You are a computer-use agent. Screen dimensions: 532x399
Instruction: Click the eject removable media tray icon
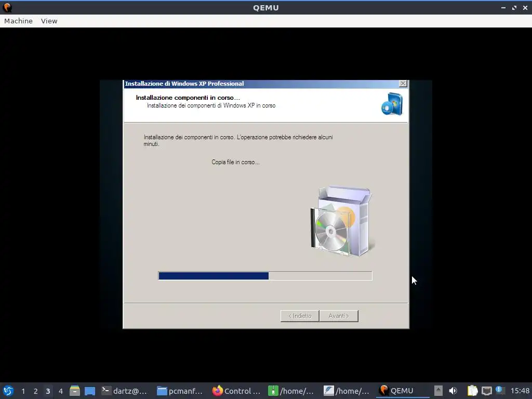438,391
